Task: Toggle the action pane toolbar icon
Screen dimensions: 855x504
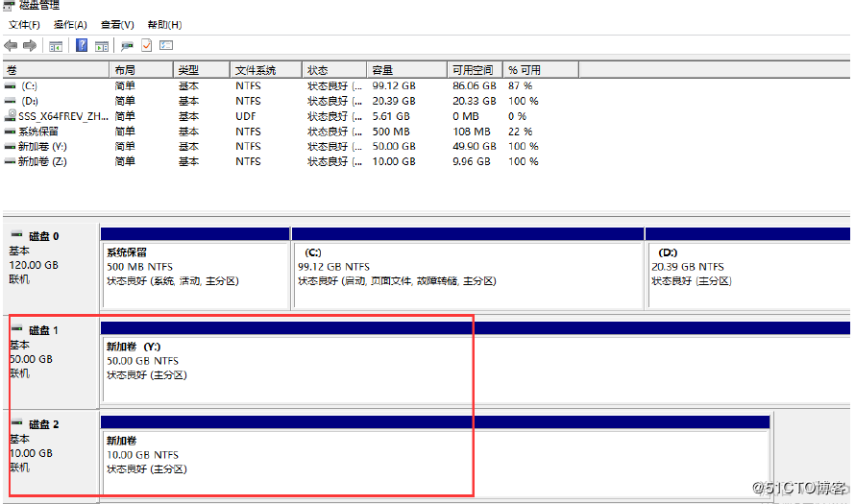Action: pos(102,46)
